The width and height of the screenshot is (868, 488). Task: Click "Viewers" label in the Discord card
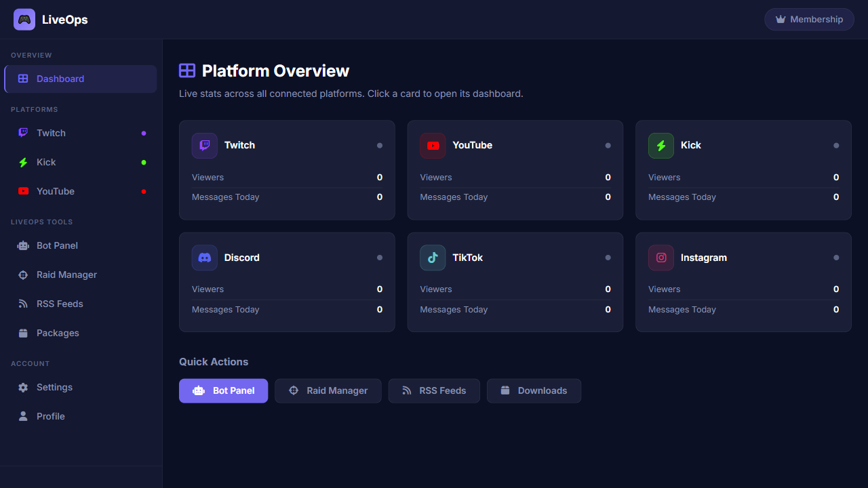(208, 289)
